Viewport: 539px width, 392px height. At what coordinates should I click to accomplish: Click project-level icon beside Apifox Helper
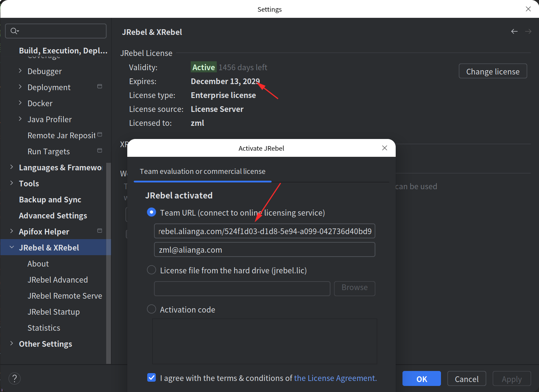pyautogui.click(x=100, y=231)
